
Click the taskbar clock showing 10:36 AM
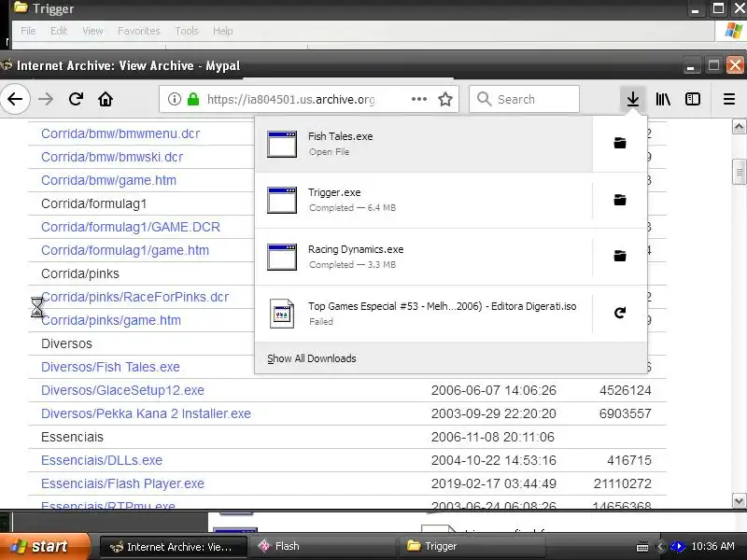(713, 546)
